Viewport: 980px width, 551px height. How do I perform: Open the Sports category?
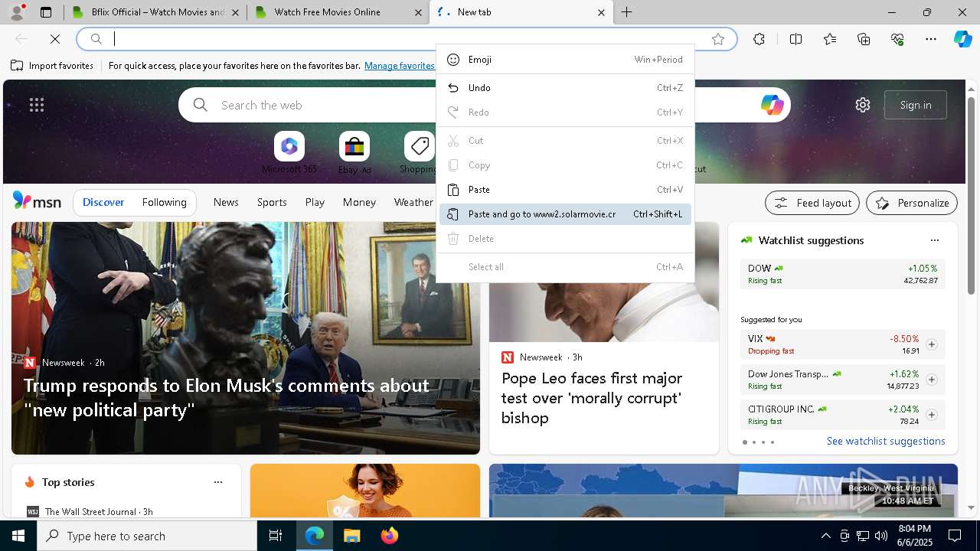pyautogui.click(x=272, y=202)
